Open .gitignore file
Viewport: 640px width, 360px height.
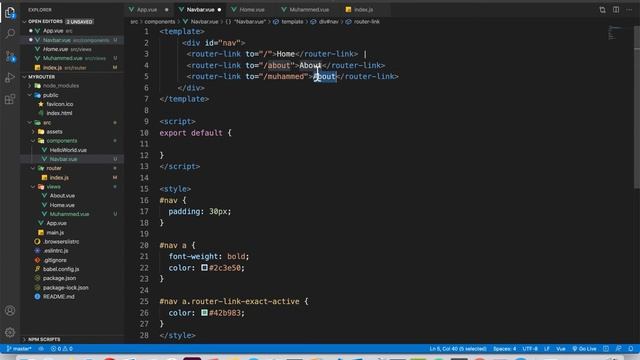tap(55, 260)
